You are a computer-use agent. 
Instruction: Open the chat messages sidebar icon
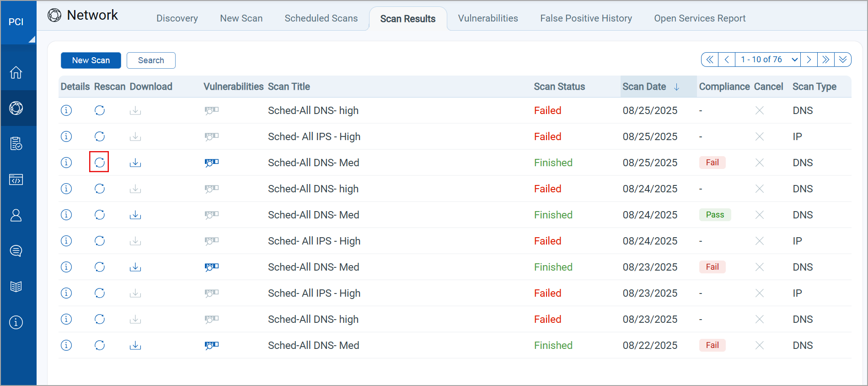click(16, 251)
